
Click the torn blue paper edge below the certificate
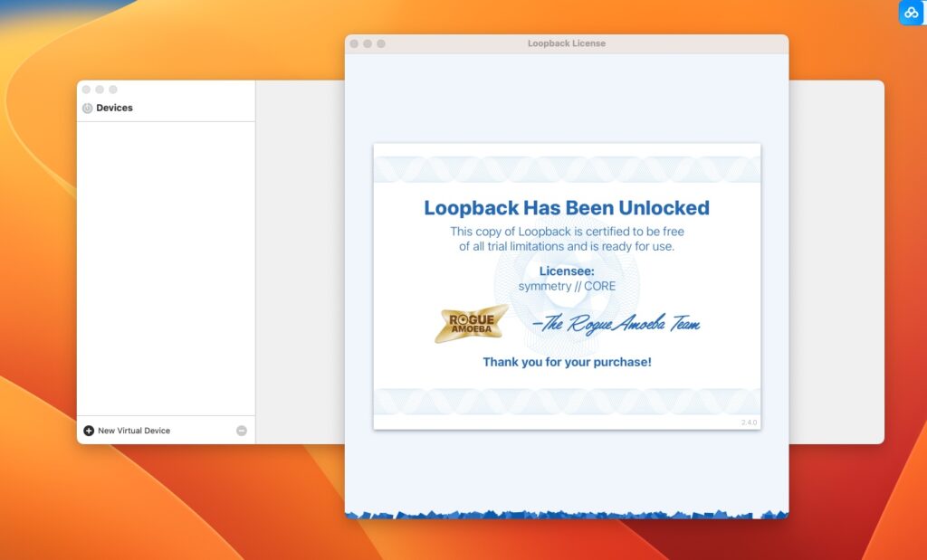pyautogui.click(x=568, y=511)
